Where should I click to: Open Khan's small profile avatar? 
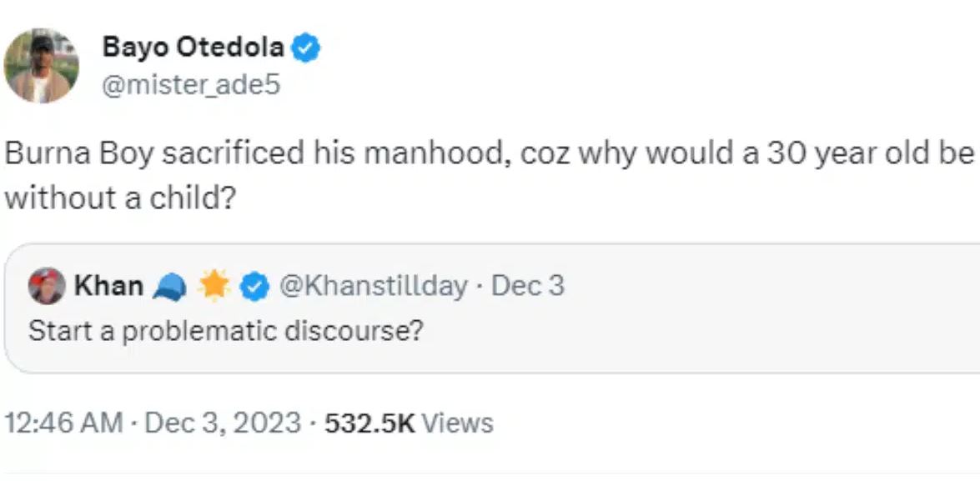(x=47, y=286)
